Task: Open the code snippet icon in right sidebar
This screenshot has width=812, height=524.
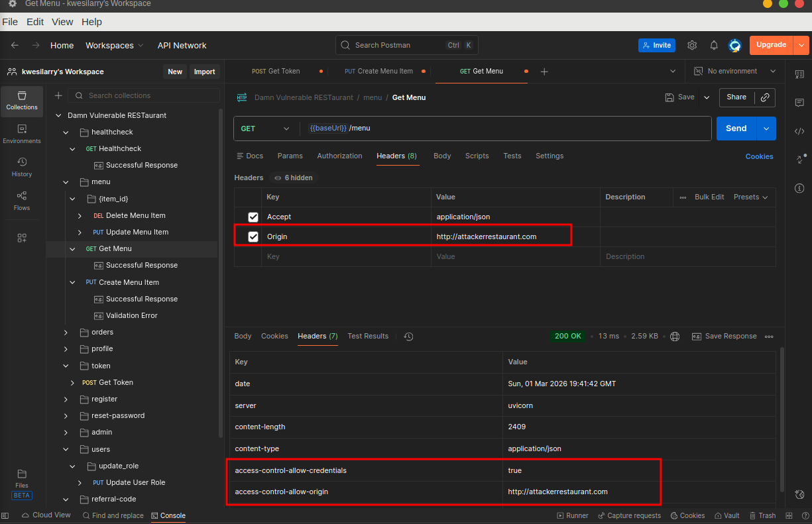Action: 799,131
